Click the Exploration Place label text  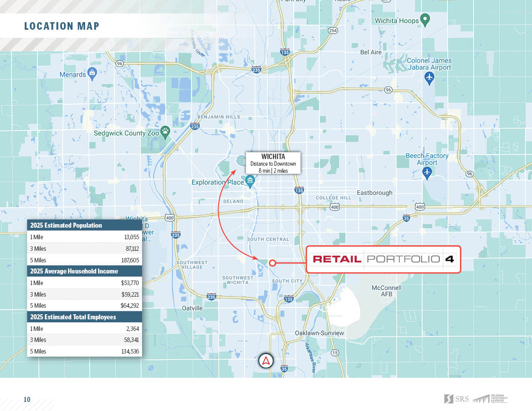tap(218, 182)
